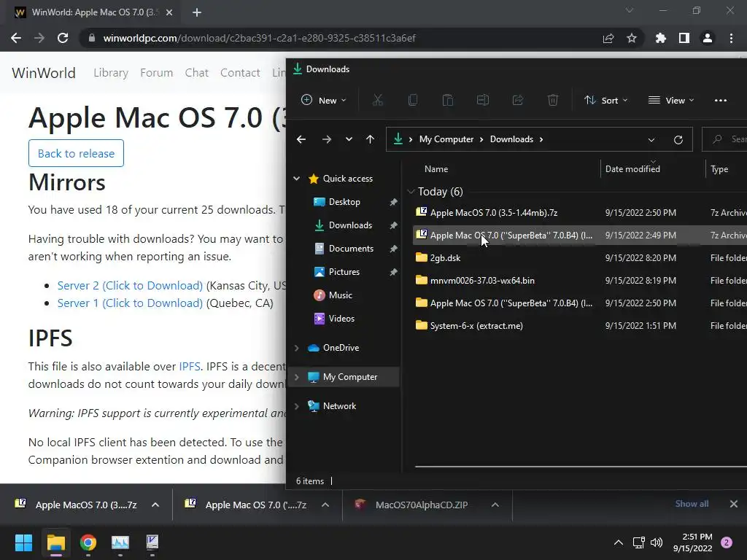The image size is (747, 560).
Task: Expand address bar history dropdown
Action: point(651,139)
